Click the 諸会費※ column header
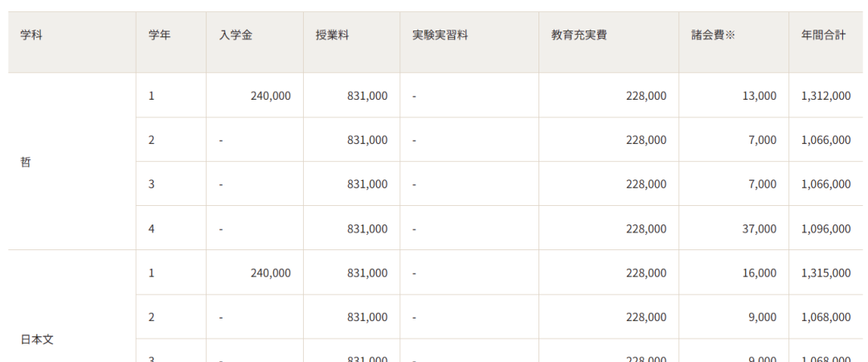This screenshot has height=362, width=868. (x=713, y=35)
